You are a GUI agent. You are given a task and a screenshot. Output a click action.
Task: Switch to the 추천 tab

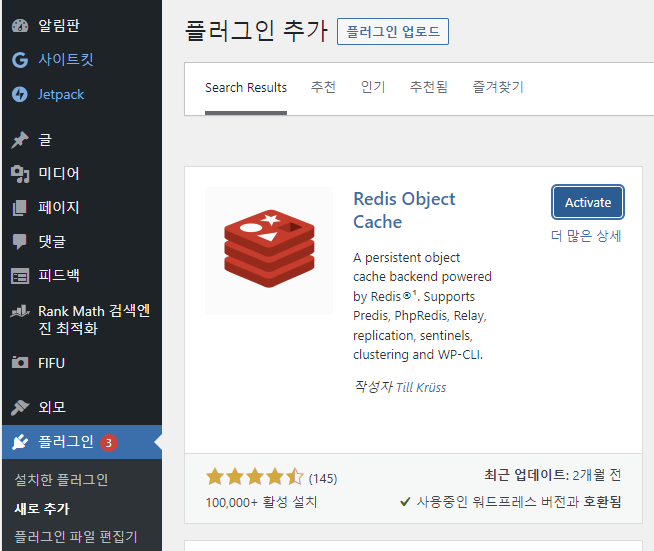tap(323, 87)
